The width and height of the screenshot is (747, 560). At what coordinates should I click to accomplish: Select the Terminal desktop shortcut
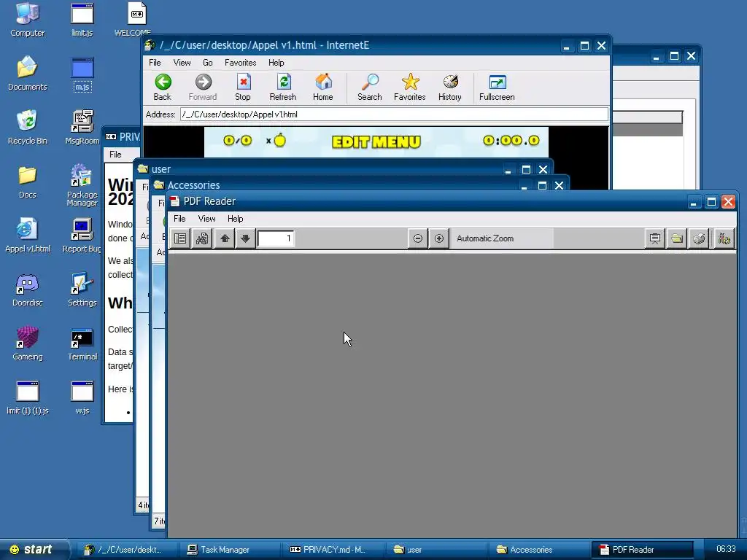click(82, 344)
